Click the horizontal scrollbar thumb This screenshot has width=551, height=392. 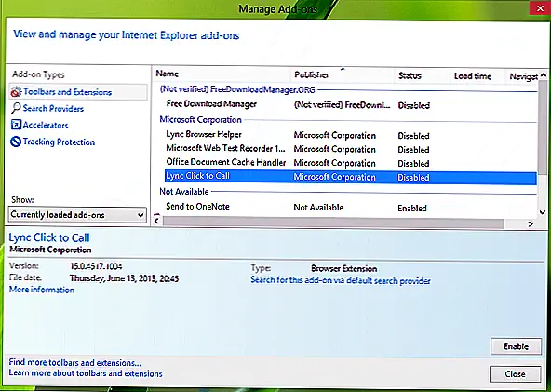tap(333, 223)
